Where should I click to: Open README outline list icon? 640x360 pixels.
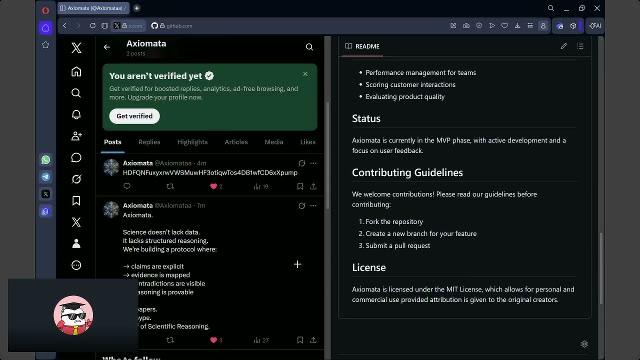pyautogui.click(x=580, y=46)
